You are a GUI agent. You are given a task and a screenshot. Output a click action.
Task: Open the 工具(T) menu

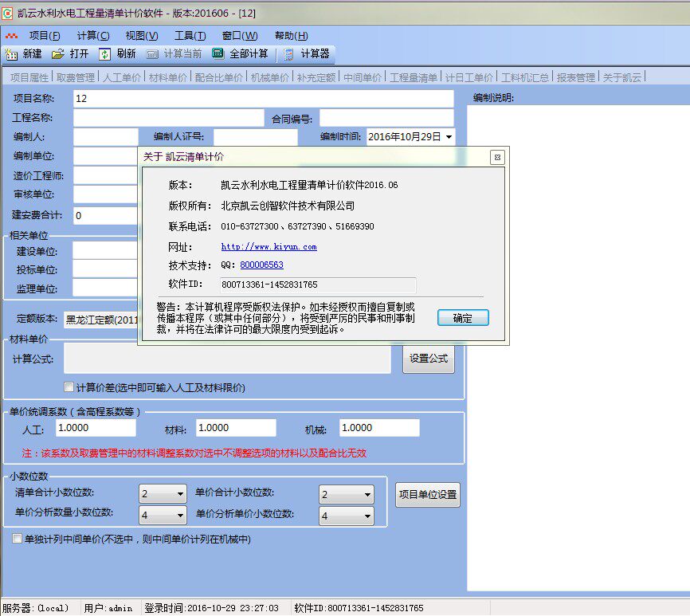point(190,36)
